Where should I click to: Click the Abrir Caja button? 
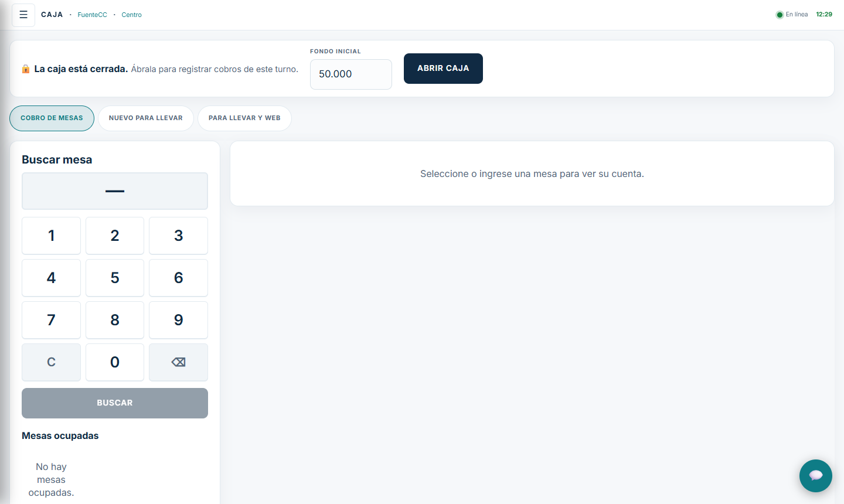[x=443, y=69]
